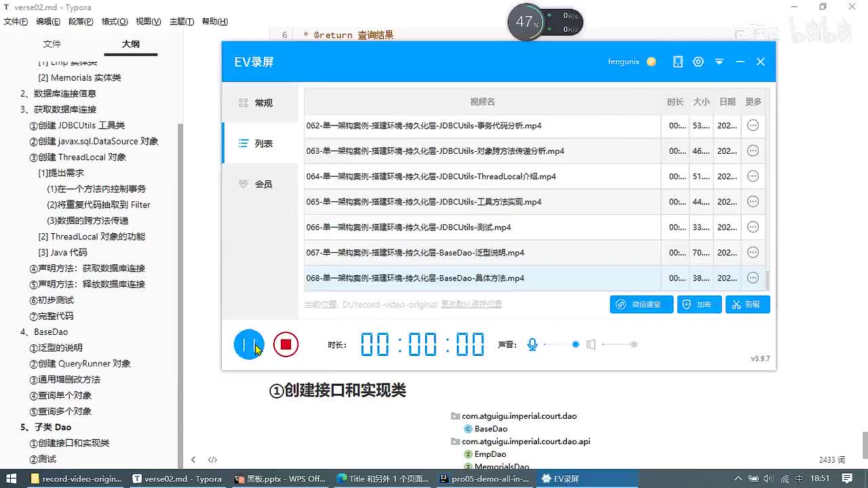
Task: Switch to 大纲 sidebar tab in Typora
Action: point(131,44)
